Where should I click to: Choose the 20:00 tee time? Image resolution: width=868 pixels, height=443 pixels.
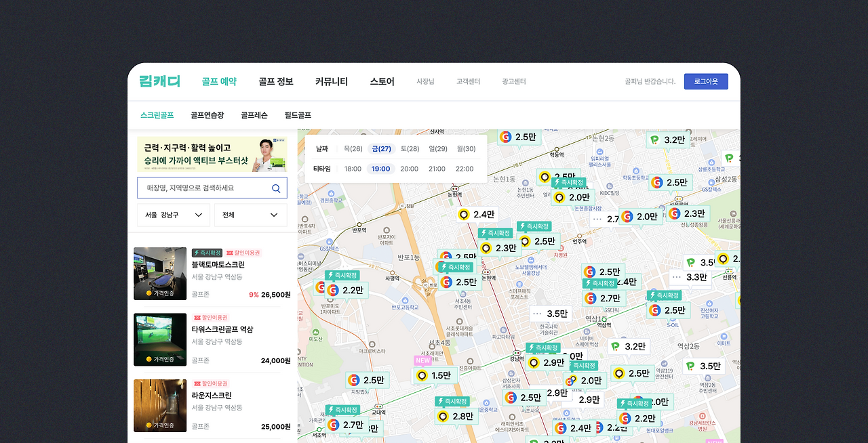409,169
